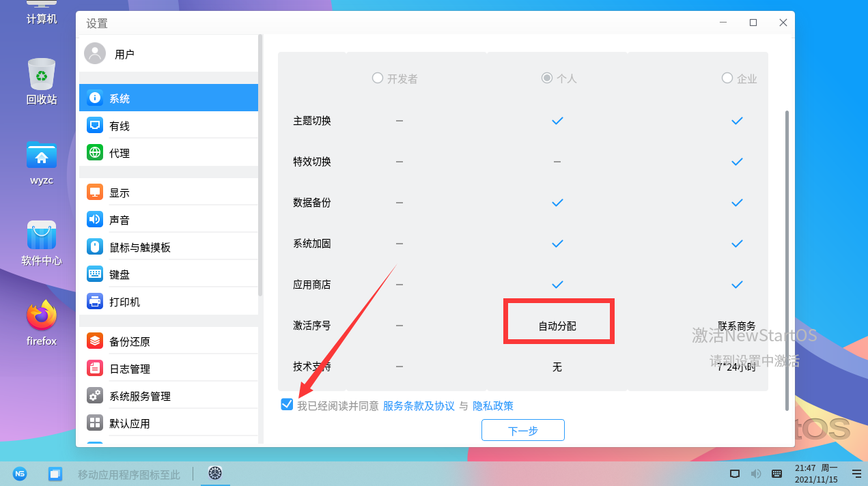The height and width of the screenshot is (486, 868).
Task: Click the 下一步 button
Action: tap(523, 431)
